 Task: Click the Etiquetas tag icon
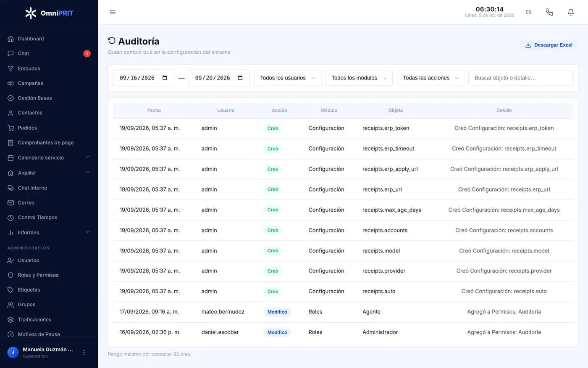coord(11,290)
